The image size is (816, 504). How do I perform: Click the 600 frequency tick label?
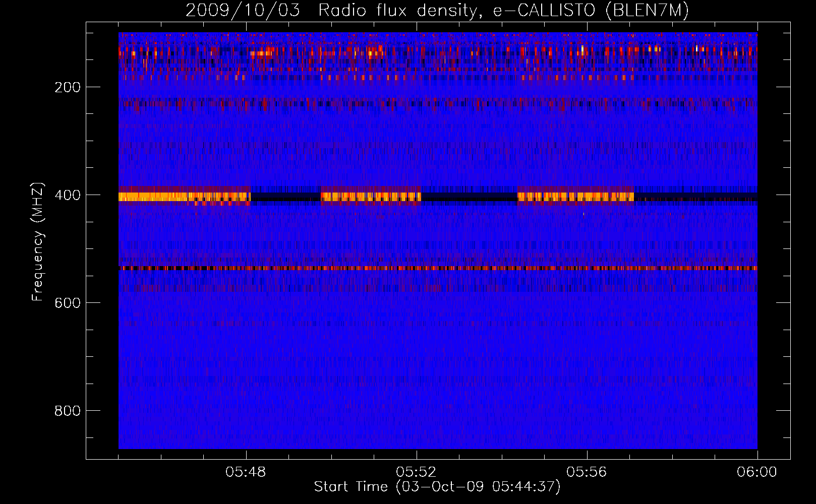(x=68, y=303)
